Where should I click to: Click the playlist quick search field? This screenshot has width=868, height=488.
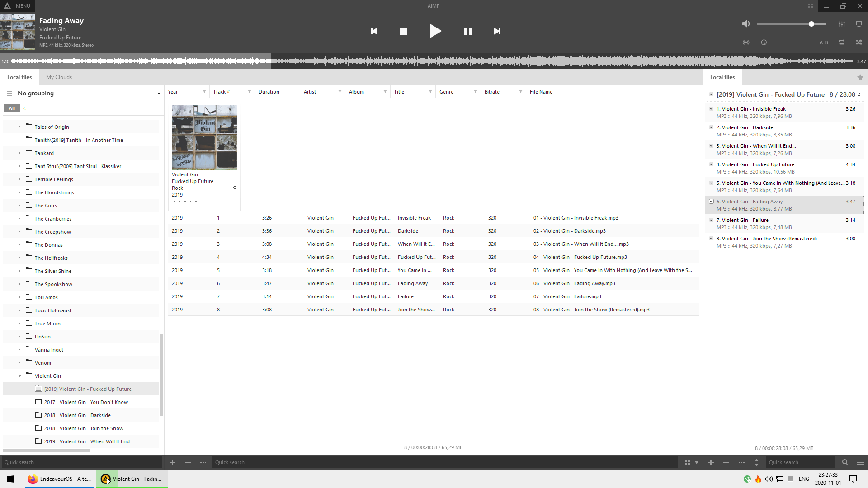pyautogui.click(x=801, y=462)
